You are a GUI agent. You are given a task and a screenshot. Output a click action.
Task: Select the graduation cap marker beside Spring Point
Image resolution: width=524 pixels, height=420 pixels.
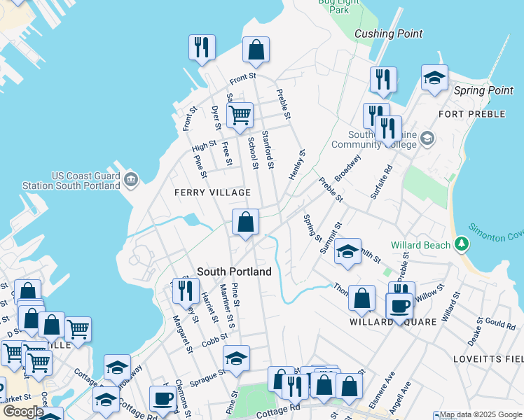[434, 79]
